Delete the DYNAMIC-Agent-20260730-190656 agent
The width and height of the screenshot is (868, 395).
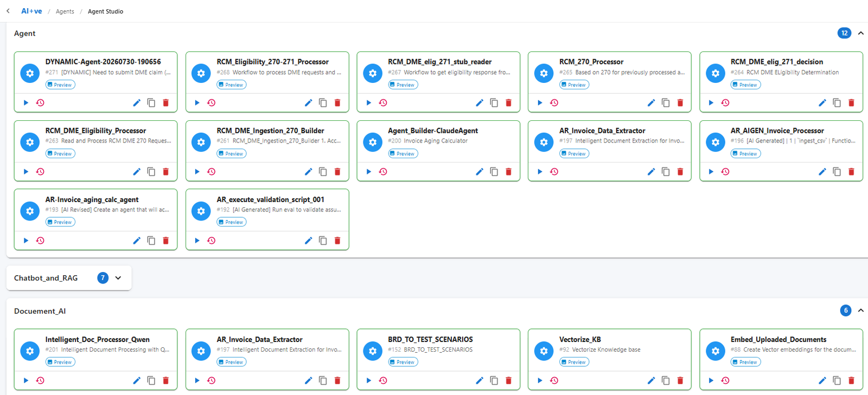pos(166,103)
